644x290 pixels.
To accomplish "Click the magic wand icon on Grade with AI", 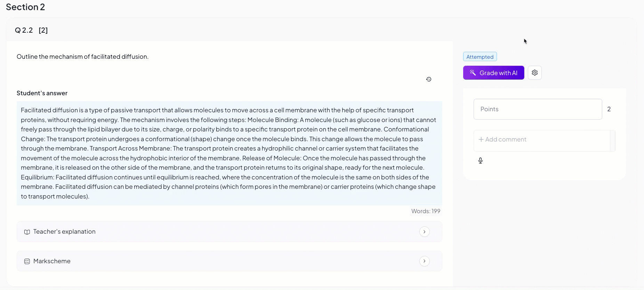I will tap(473, 73).
